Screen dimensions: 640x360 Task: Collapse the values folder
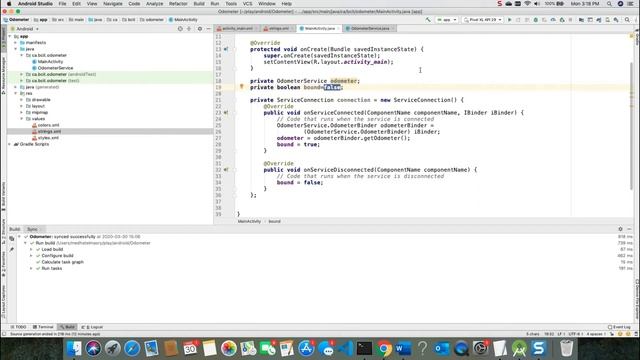tap(22, 119)
